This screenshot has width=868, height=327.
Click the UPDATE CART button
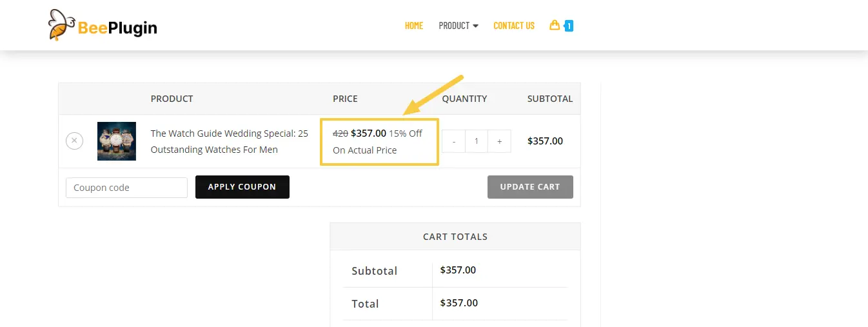tap(530, 187)
